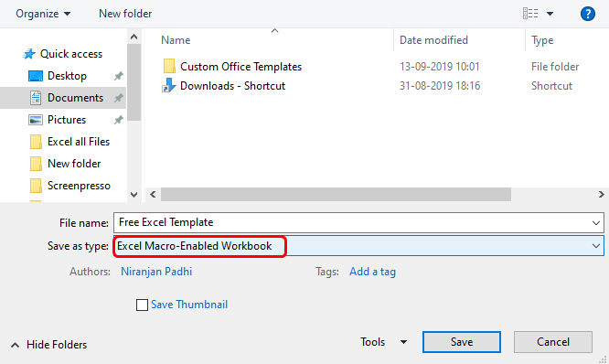Screen dimensions: 609x364
Task: Click the Save Thumbnail label
Action: [189, 305]
